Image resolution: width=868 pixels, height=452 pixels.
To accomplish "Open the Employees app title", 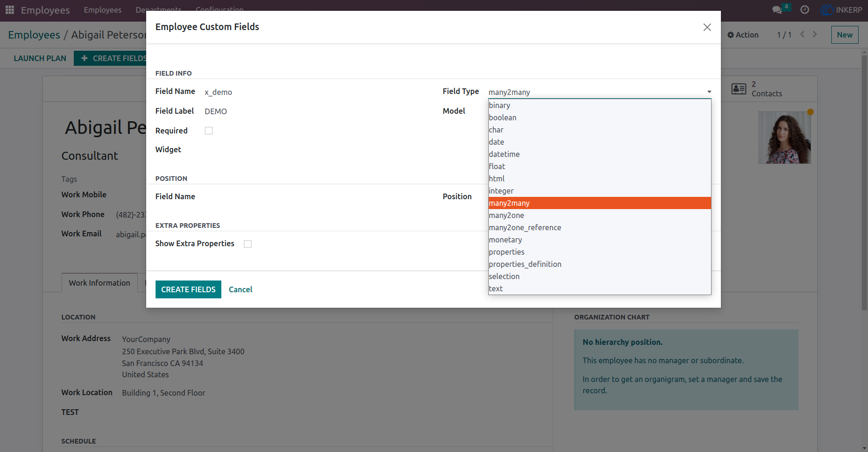I will point(45,10).
